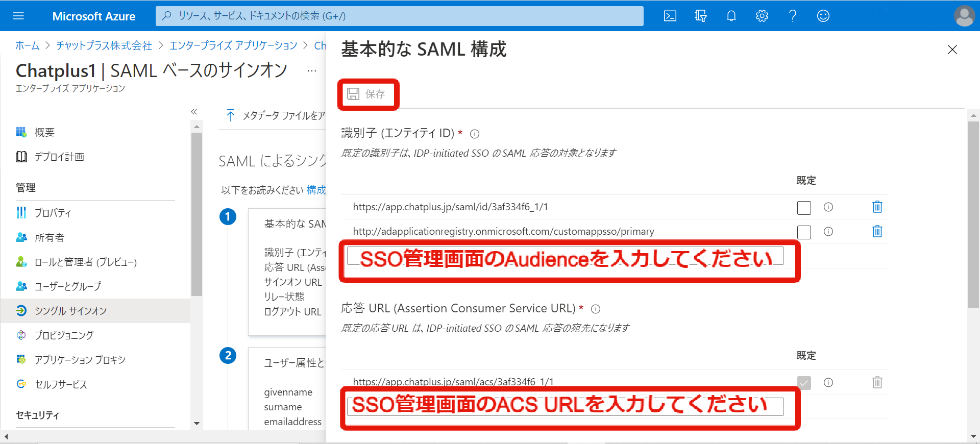Click the SAML panel vertical scrollbar thumb
The height and width of the screenshot is (444, 980).
coord(973,214)
